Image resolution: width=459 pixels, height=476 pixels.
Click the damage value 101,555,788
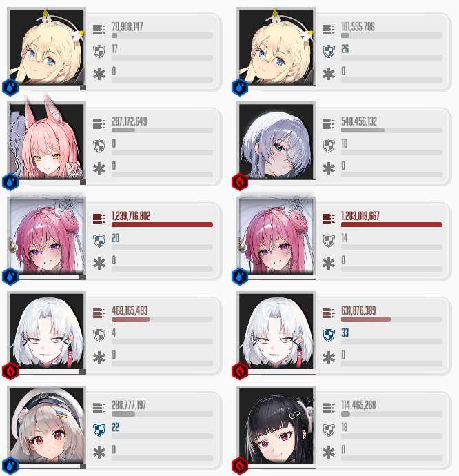point(358,27)
